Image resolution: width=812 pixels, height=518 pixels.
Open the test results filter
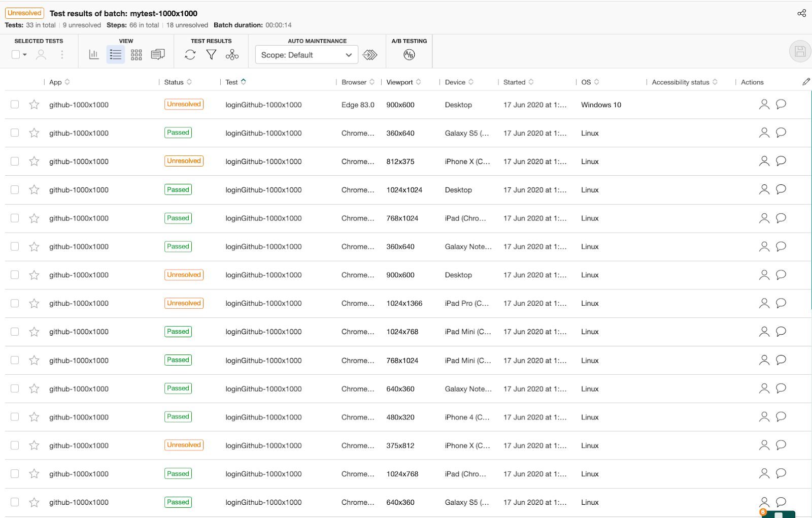click(x=211, y=55)
